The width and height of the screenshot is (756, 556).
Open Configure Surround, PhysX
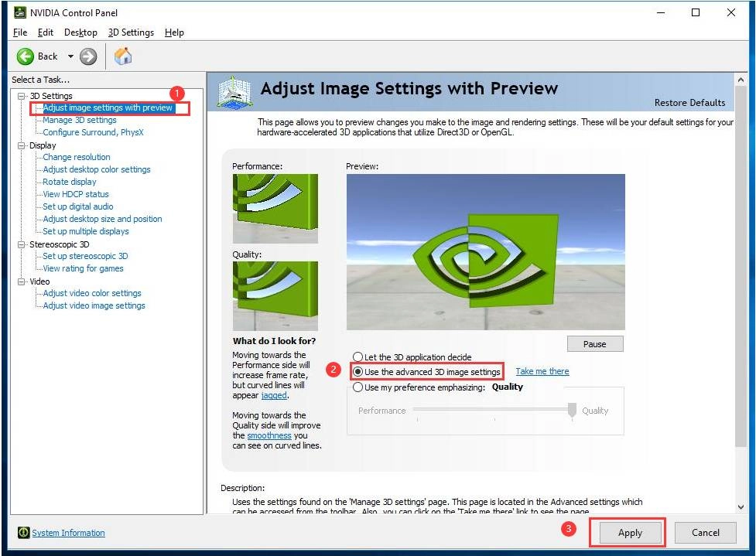(93, 132)
